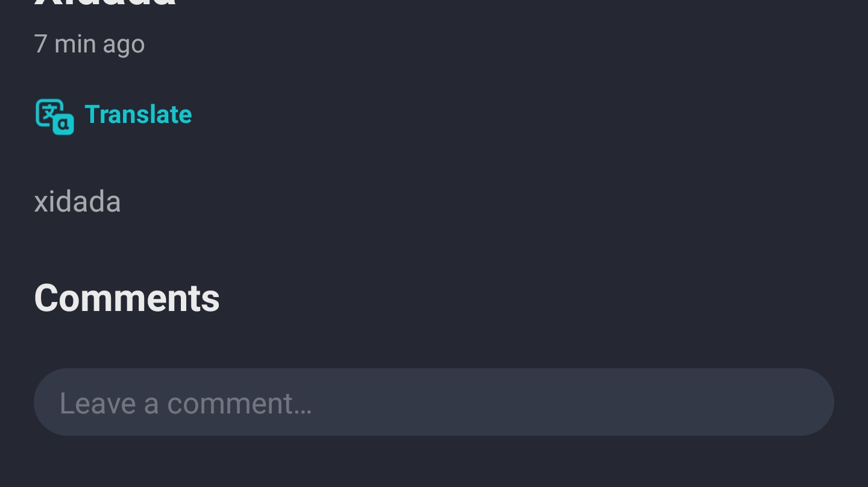Click the "Leave a comment…" placeholder text
Screen dimensions: 868x487
point(186,403)
